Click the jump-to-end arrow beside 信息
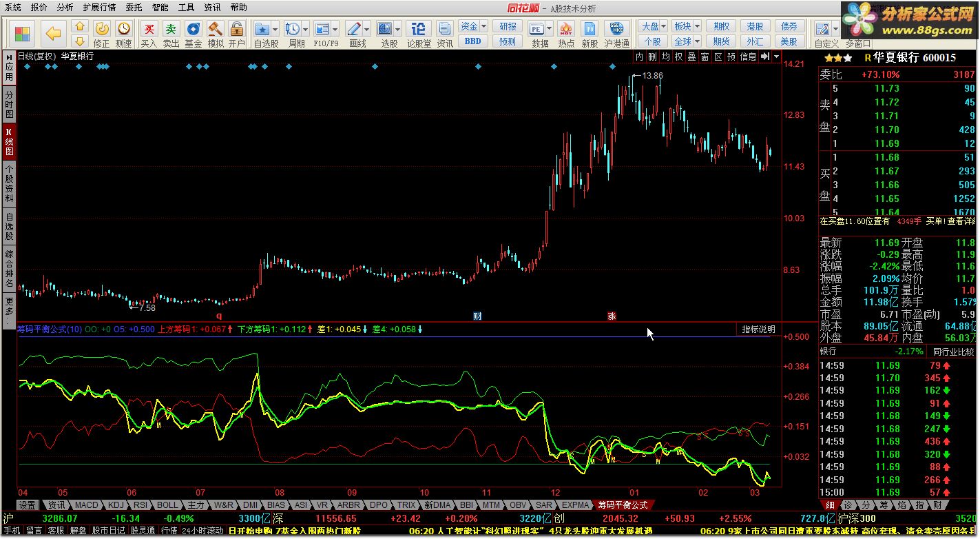 765,57
